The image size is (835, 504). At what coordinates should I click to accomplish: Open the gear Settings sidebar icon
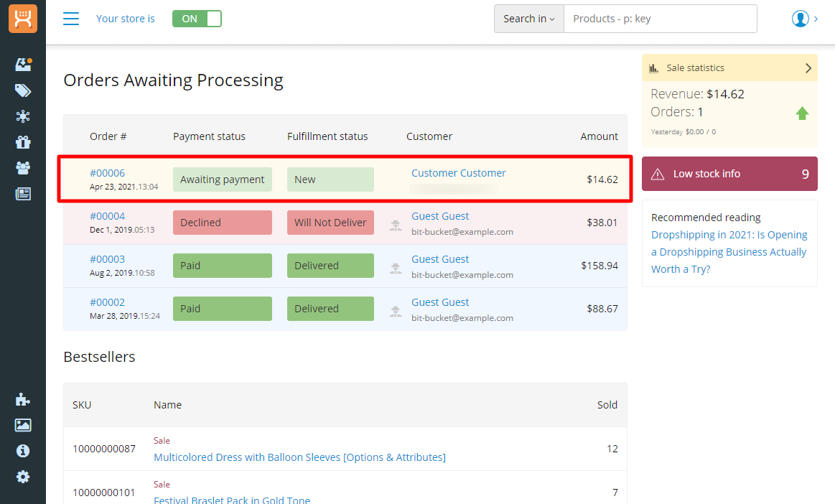click(23, 477)
